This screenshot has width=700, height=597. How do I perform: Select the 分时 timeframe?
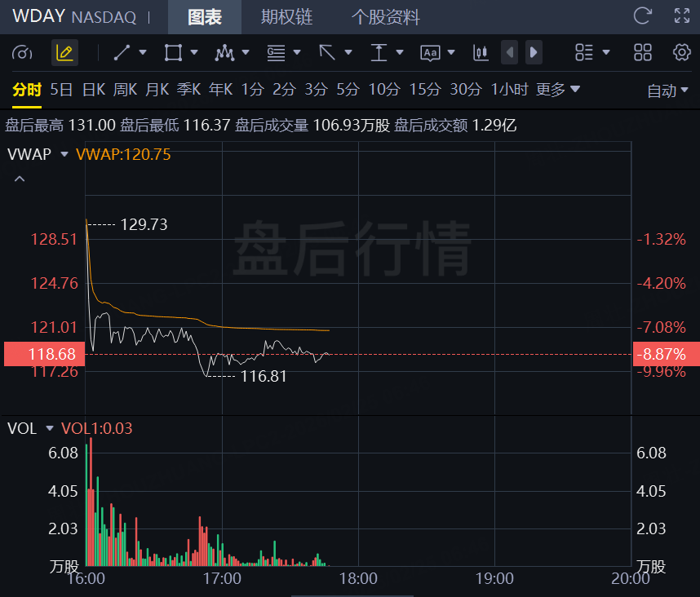point(27,90)
